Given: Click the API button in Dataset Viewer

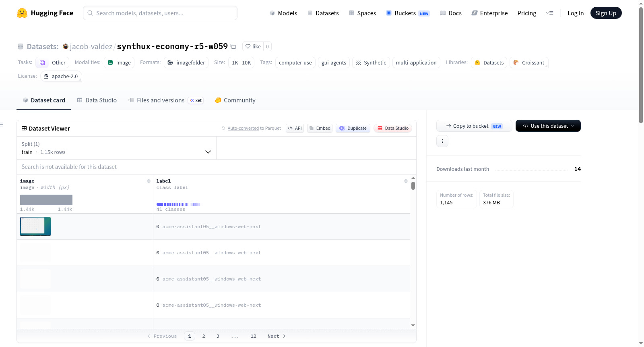Looking at the screenshot, I should 295,128.
